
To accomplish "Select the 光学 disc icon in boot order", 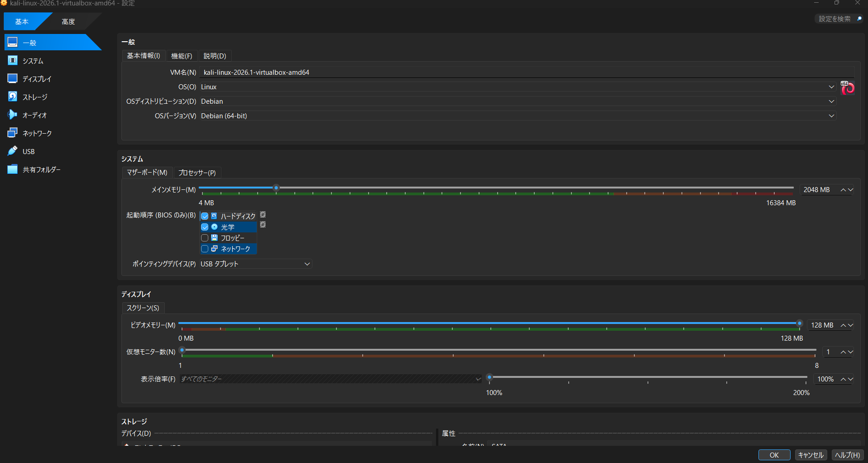I will (x=214, y=227).
